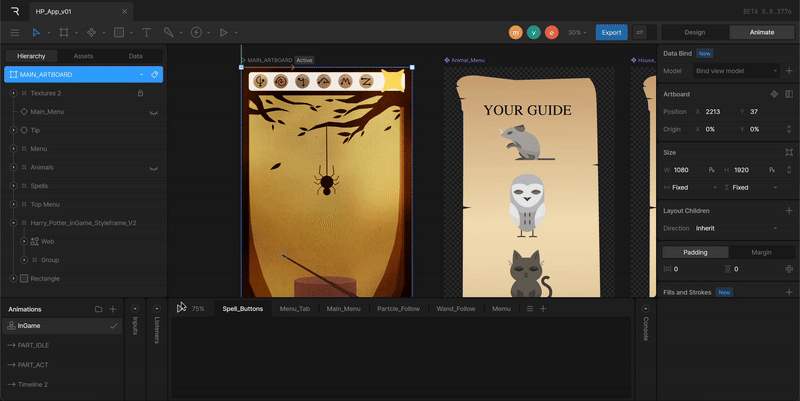The width and height of the screenshot is (800, 401).
Task: Switch to Wand_Follow layer tab
Action: pyautogui.click(x=456, y=309)
